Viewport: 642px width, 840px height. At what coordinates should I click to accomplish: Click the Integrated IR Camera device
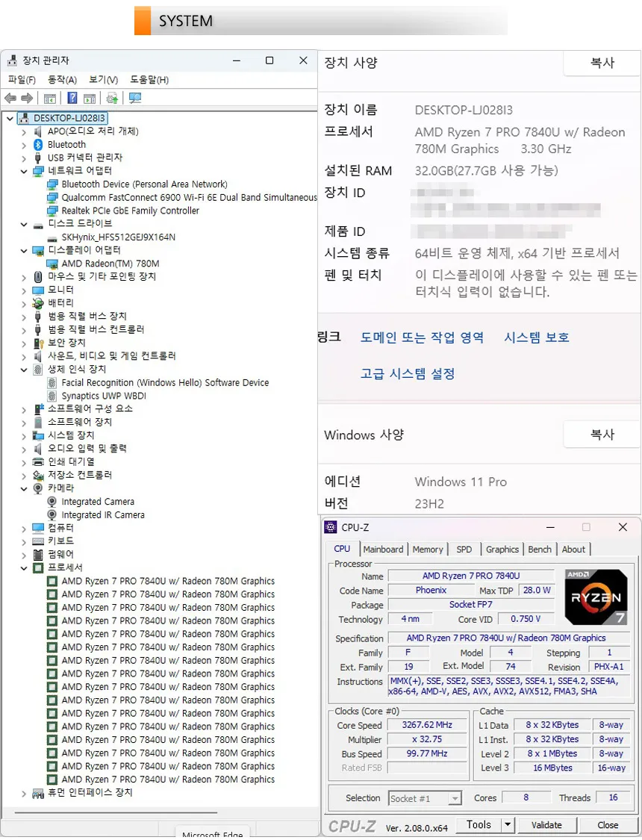(x=102, y=515)
